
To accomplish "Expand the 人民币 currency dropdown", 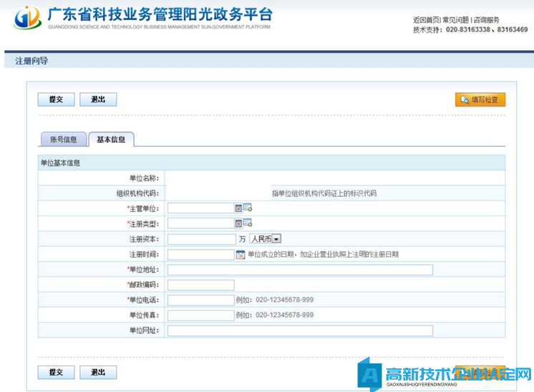I will pos(276,239).
